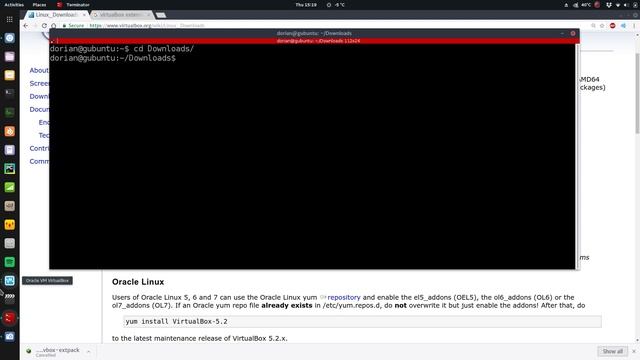640x360 pixels.
Task: Open the Terminator app menu in the top bar
Action: [73, 5]
